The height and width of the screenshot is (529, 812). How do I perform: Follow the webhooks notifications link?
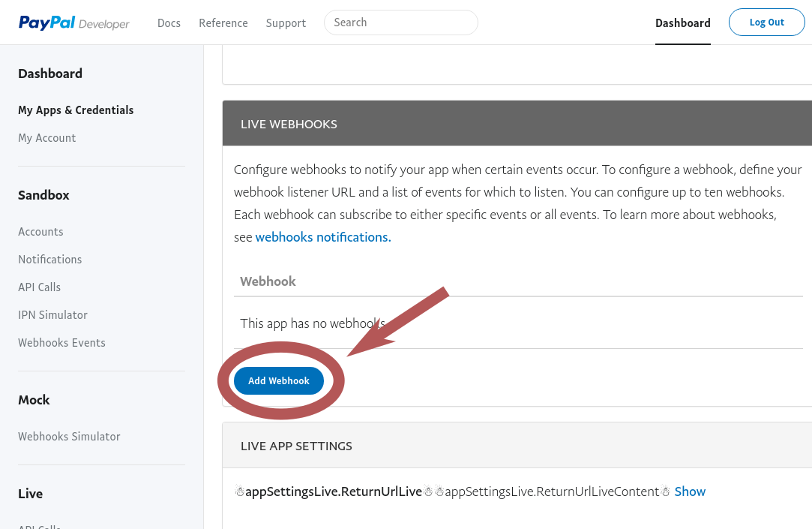pyautogui.click(x=323, y=237)
